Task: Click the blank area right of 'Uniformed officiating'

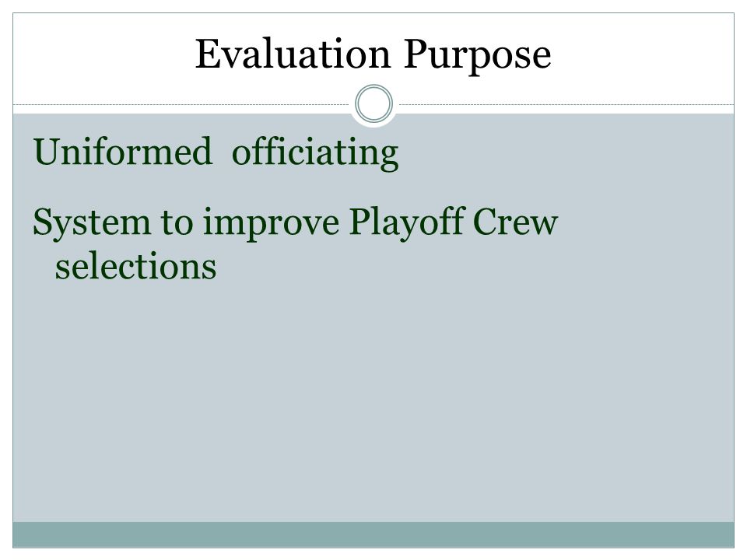Action: point(567,152)
